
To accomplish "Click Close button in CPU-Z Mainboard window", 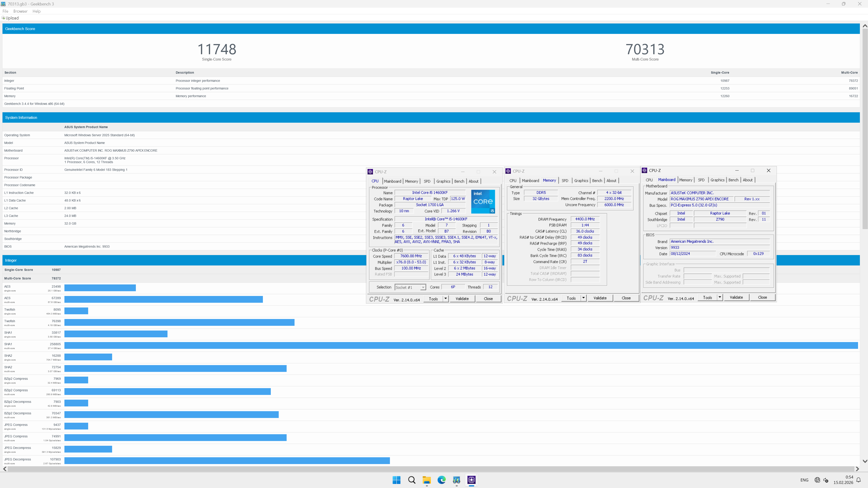I will [x=762, y=297].
